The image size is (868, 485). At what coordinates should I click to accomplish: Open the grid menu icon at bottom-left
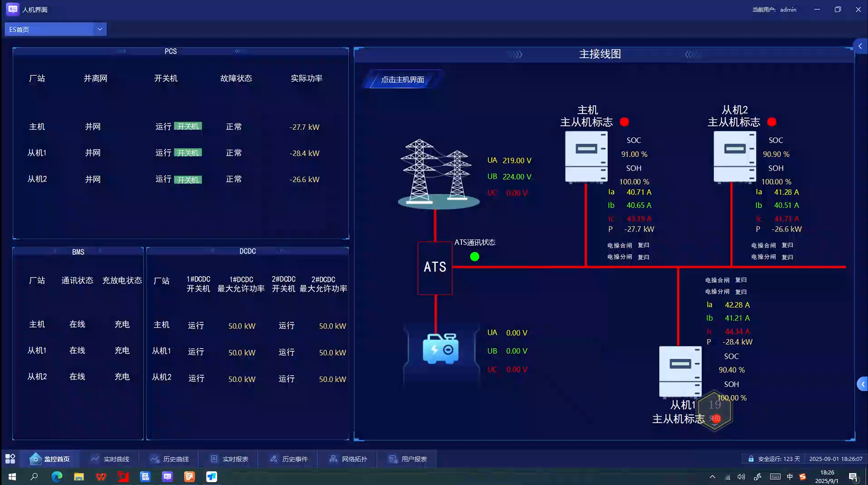pos(10,459)
